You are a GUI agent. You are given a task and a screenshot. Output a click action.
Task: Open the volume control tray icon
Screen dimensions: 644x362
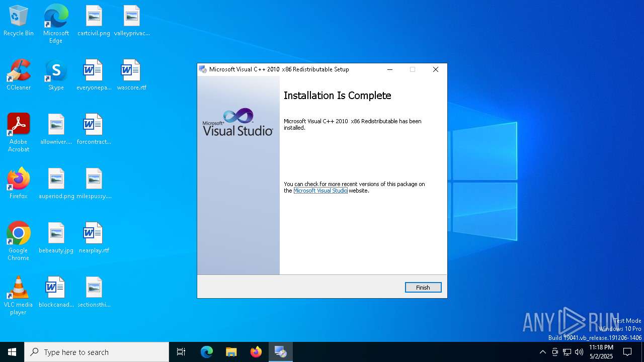pyautogui.click(x=579, y=352)
